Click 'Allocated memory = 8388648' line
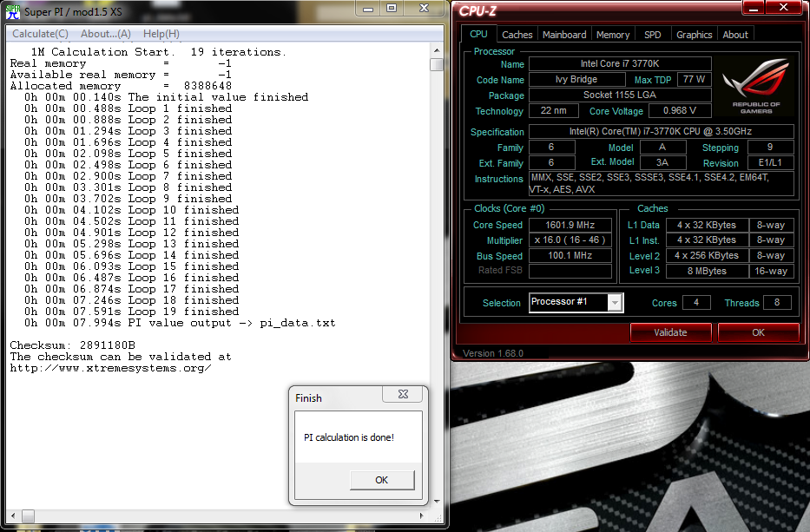Image resolution: width=810 pixels, height=532 pixels. 121,86
